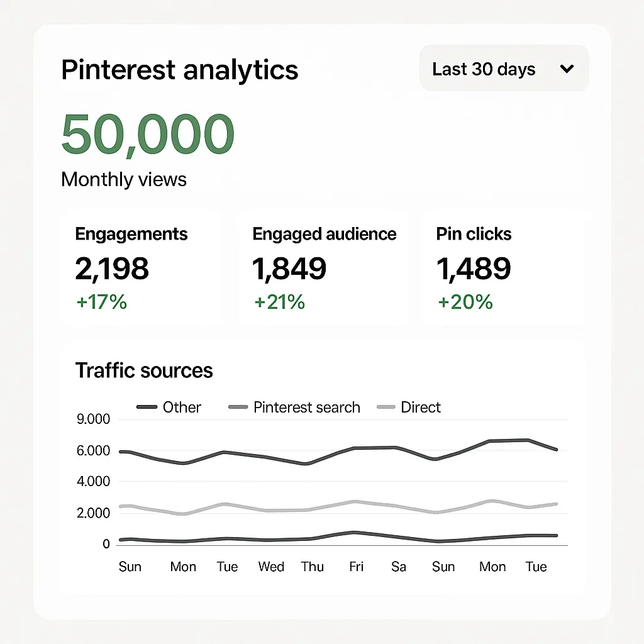Viewport: 644px width, 644px height.
Task: Click the Monthly views caption
Action: click(124, 180)
